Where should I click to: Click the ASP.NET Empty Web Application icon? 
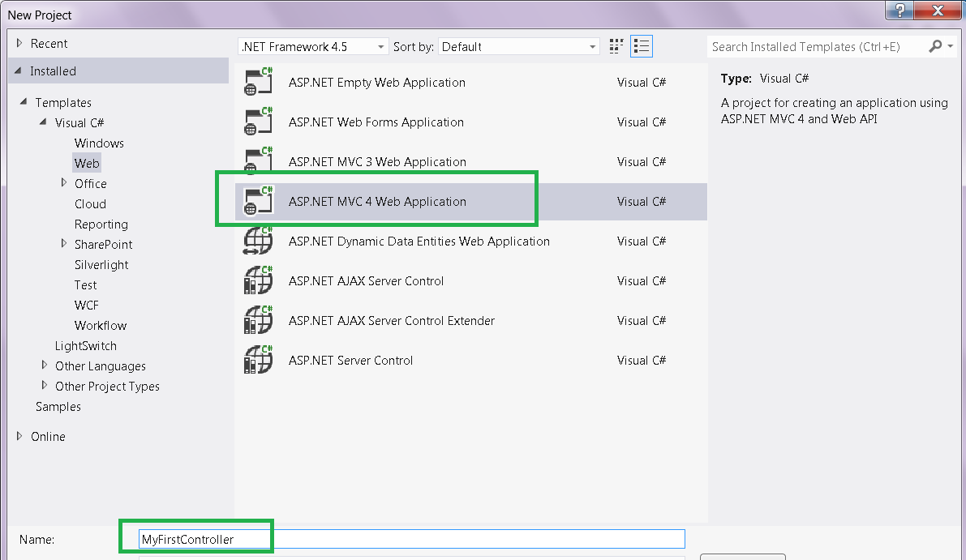[258, 82]
